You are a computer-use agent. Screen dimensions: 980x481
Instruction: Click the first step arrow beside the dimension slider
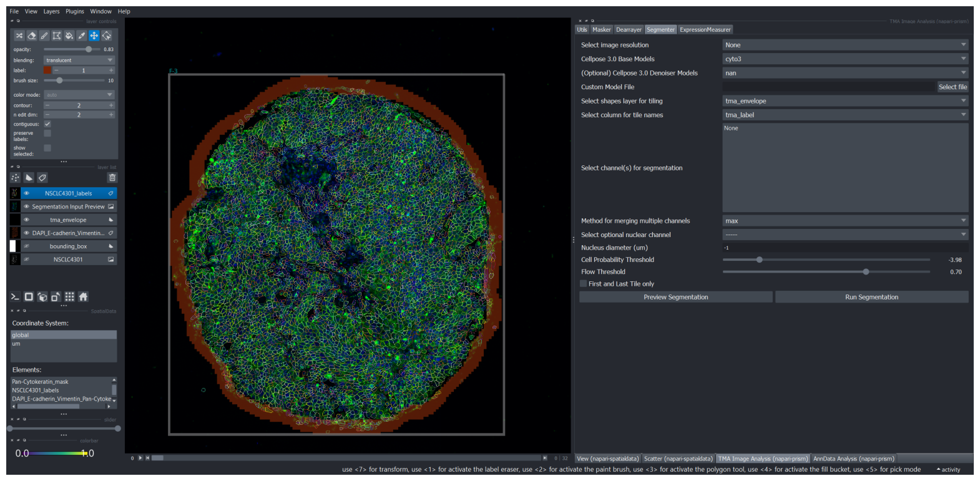coord(147,458)
